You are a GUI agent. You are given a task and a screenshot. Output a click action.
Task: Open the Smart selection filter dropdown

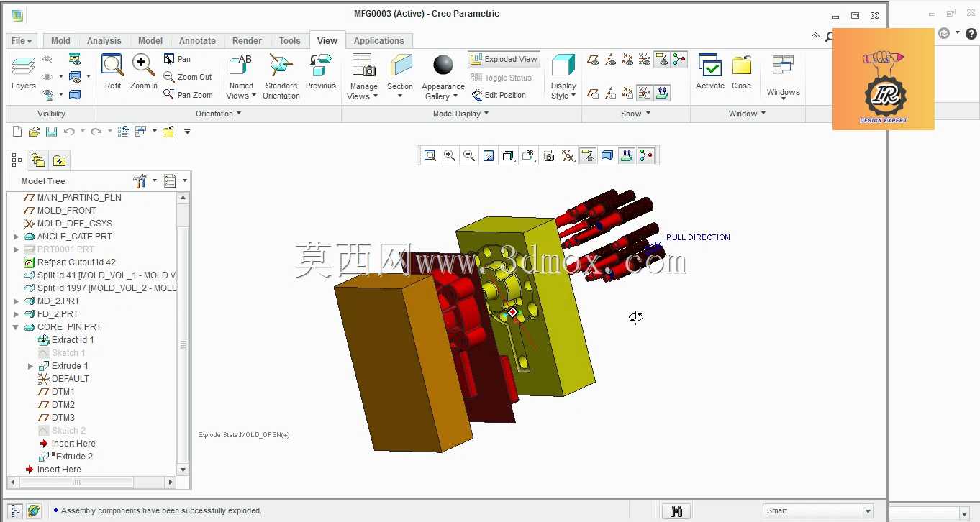click(868, 511)
